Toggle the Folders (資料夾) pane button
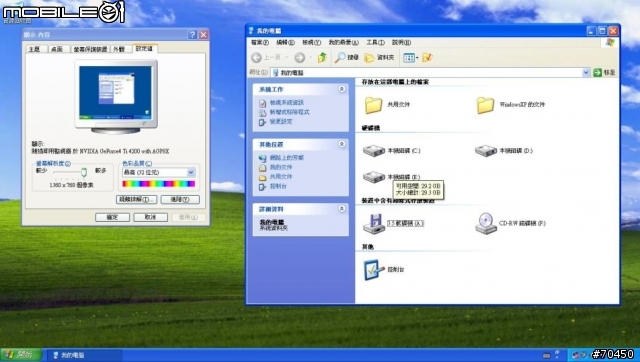Screen dimensions: 640x362 pyautogui.click(x=379, y=58)
